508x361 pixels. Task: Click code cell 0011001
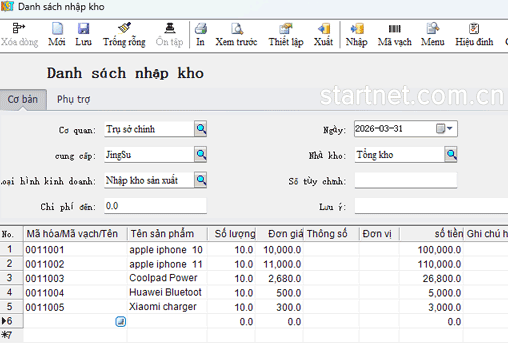tap(75, 249)
